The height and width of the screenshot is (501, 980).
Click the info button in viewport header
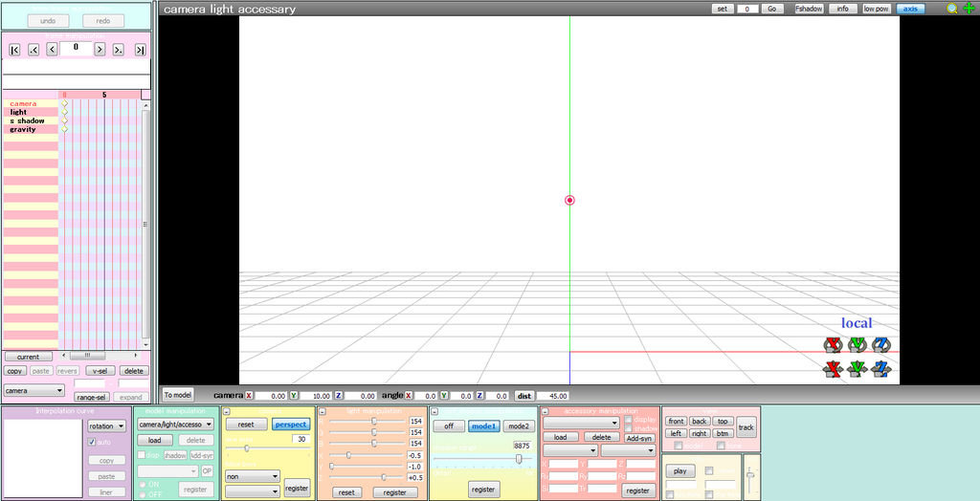coord(843,9)
